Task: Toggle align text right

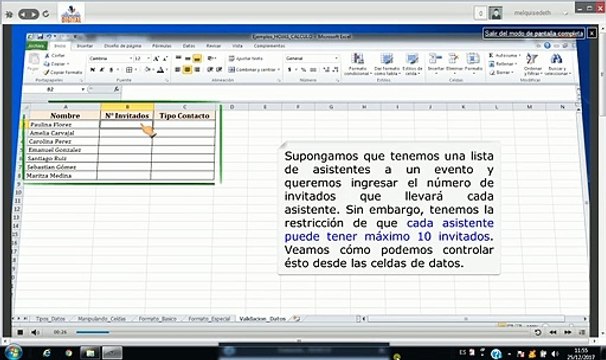Action: coord(197,70)
